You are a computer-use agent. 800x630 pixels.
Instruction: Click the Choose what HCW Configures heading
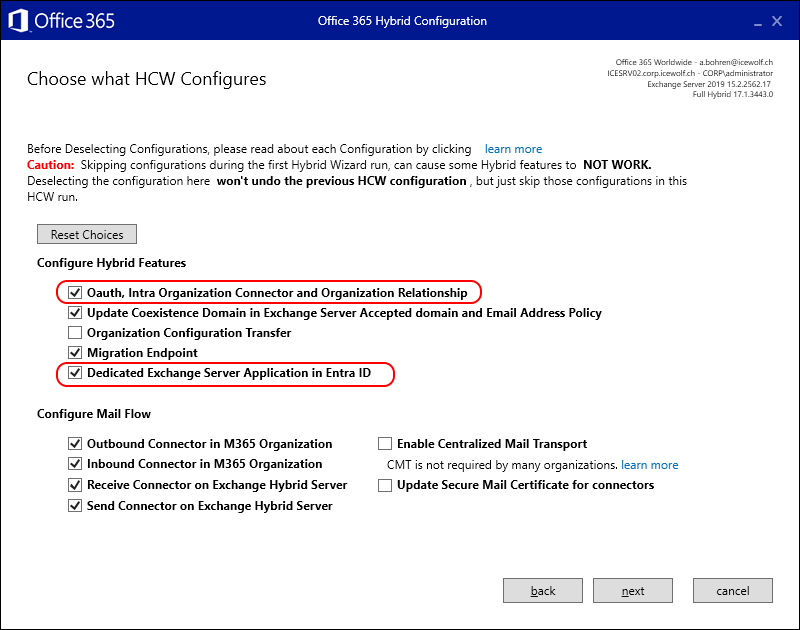click(x=146, y=79)
